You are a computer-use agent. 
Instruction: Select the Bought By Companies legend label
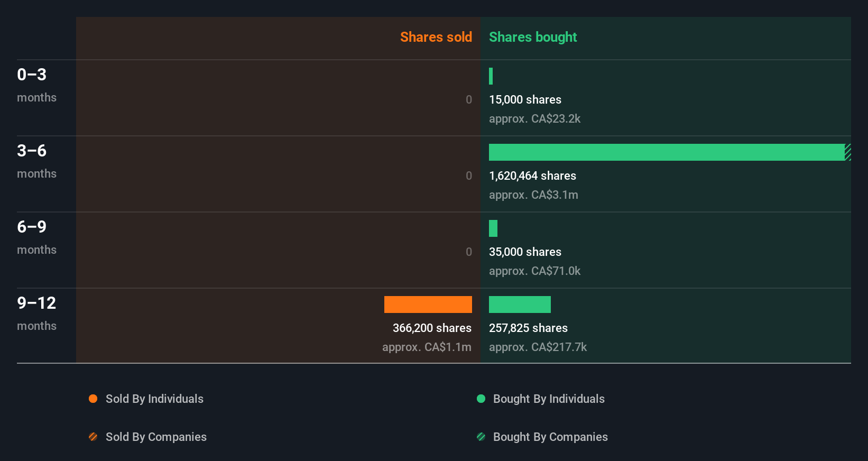pyautogui.click(x=550, y=437)
